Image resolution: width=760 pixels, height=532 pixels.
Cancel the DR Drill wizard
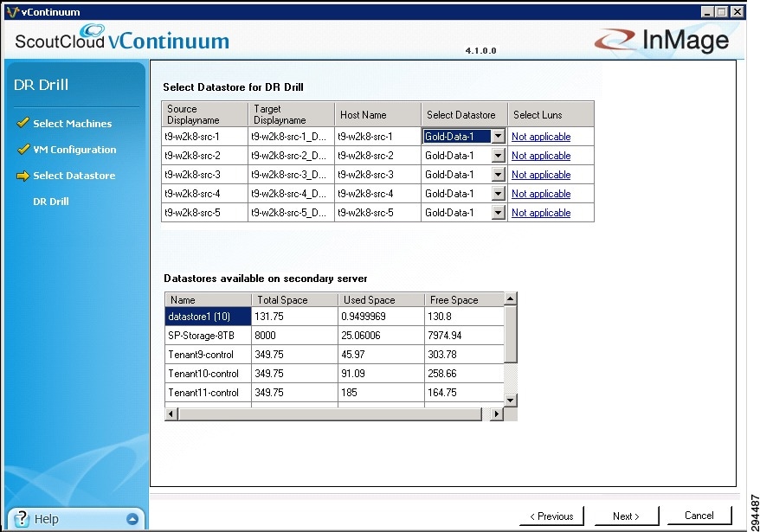pyautogui.click(x=699, y=516)
